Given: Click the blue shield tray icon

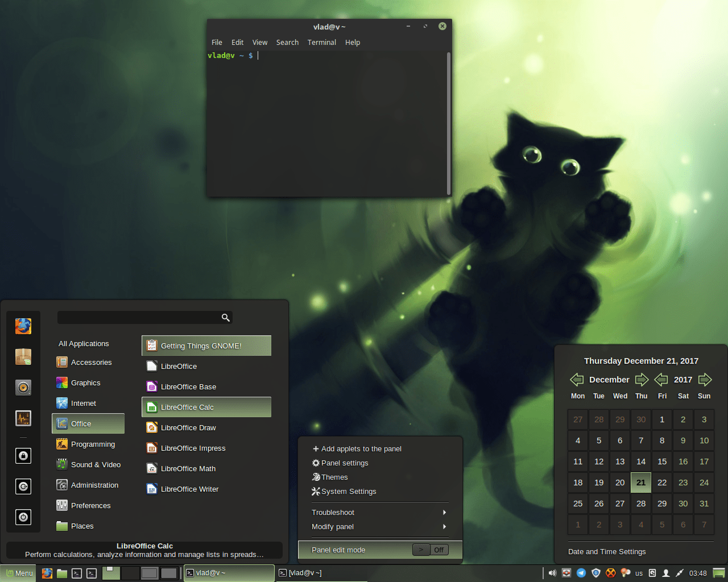Looking at the screenshot, I should [596, 573].
